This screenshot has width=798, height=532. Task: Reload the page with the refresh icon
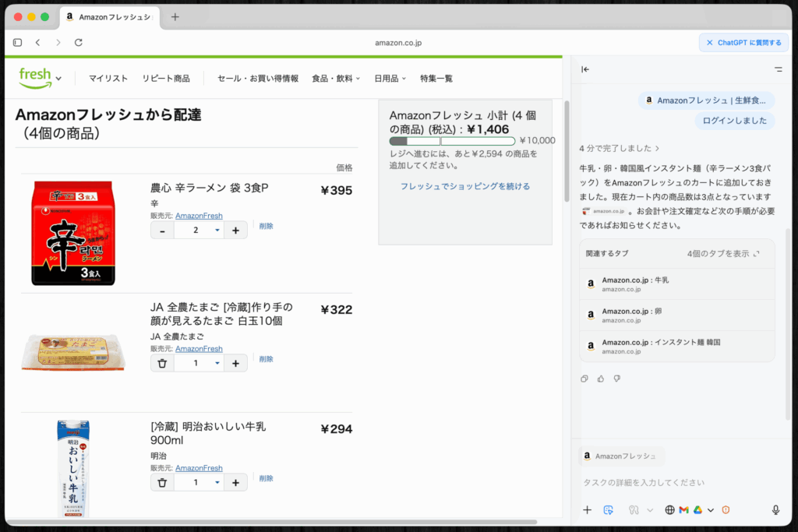79,42
